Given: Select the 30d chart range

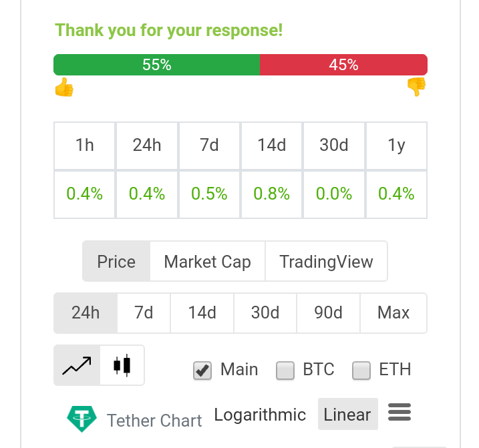Looking at the screenshot, I should pyautogui.click(x=265, y=313).
